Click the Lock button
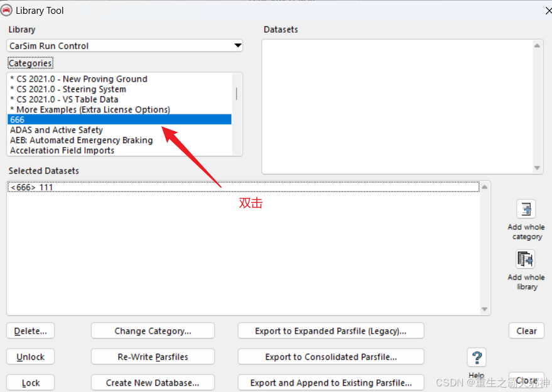Screen dimensions: 552x392 [30, 383]
